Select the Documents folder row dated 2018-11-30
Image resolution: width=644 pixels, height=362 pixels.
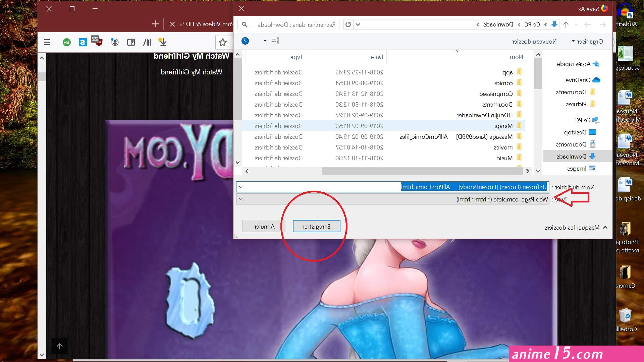[x=383, y=105]
